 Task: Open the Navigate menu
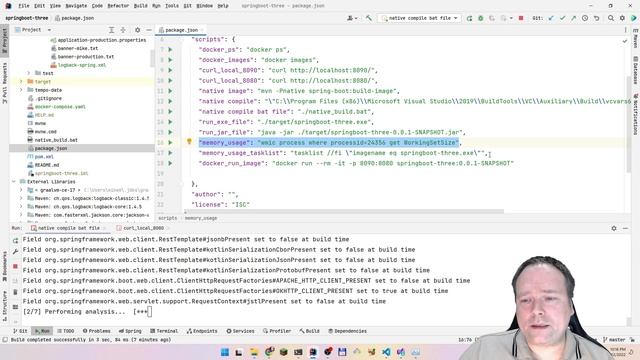click(x=76, y=6)
